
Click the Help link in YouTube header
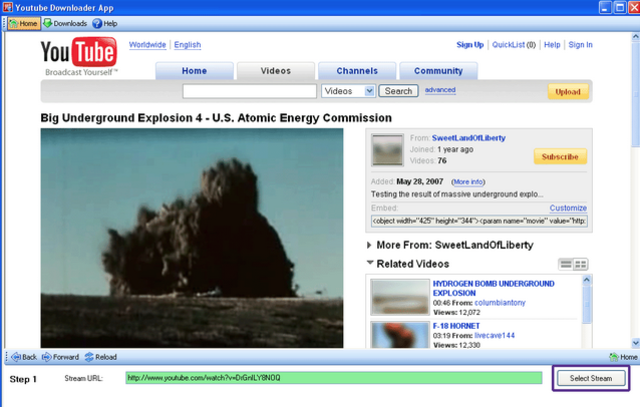(552, 45)
